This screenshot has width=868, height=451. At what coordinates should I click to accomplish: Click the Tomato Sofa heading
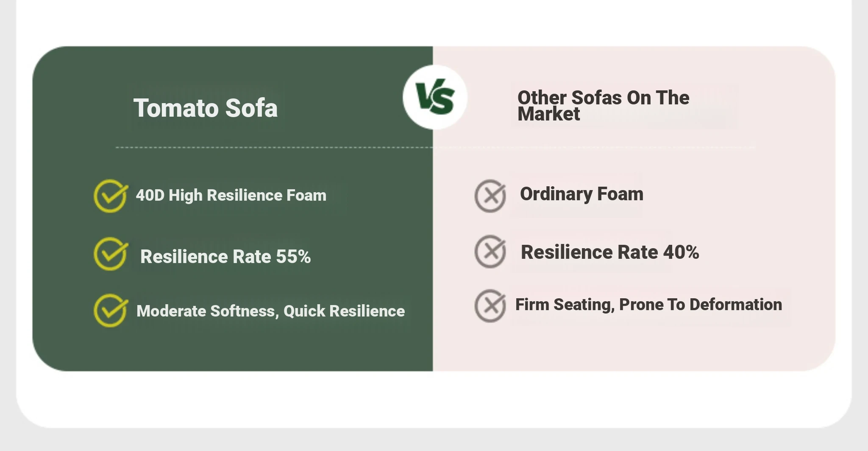tap(205, 108)
